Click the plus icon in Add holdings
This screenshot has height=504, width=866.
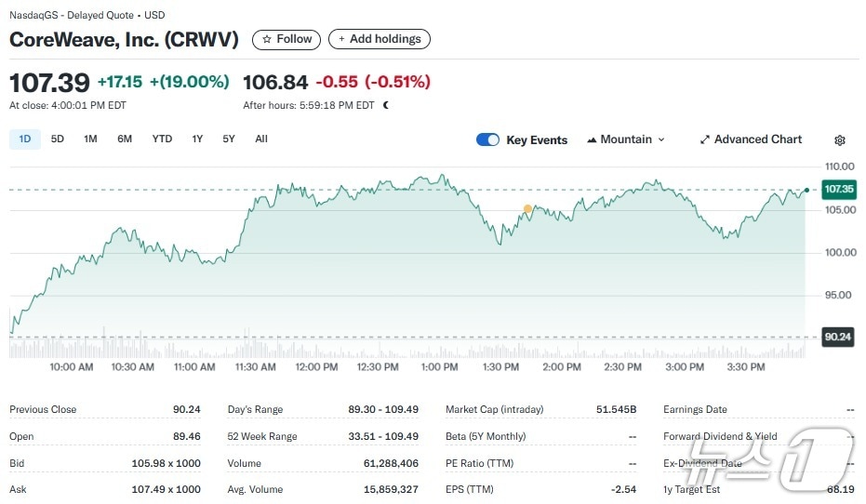tap(341, 39)
